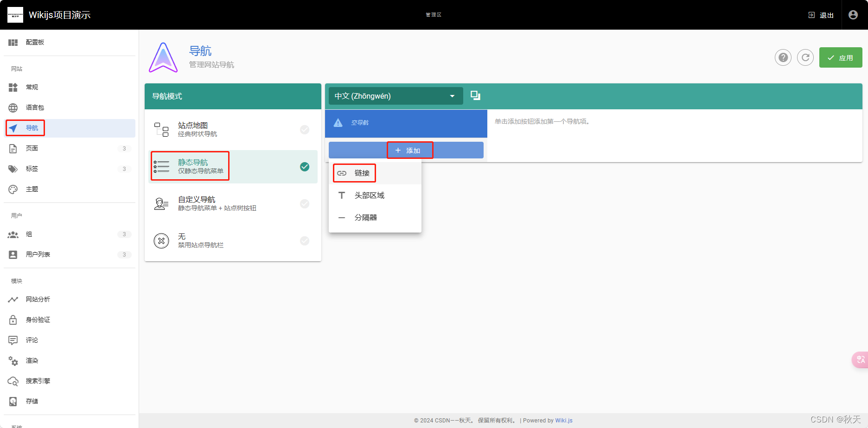Open the user avatar menu top right
This screenshot has width=868, height=428.
(x=853, y=14)
